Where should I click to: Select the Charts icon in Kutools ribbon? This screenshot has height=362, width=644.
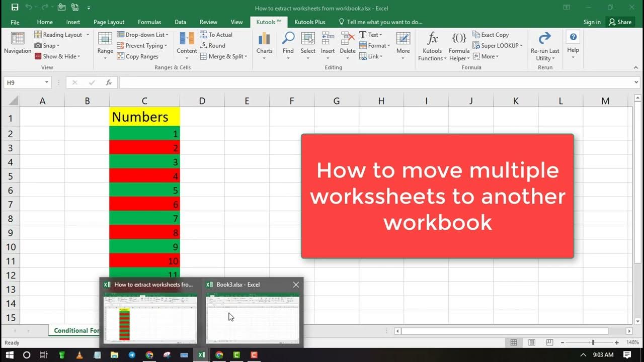pos(264,40)
